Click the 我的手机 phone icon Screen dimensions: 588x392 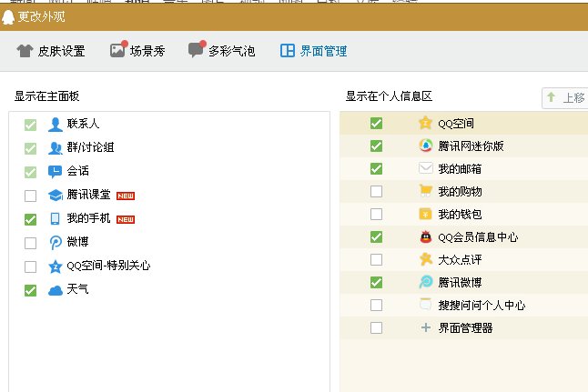(56, 218)
